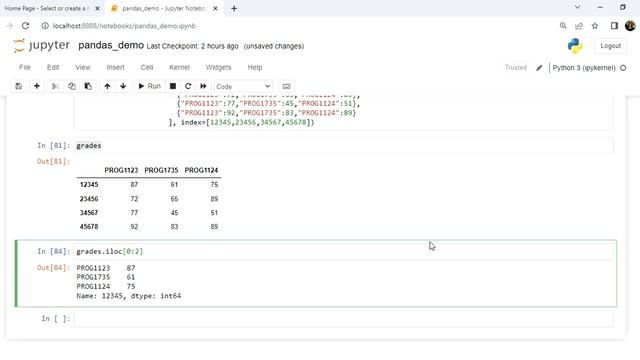This screenshot has height=360, width=640.
Task: Insert a cell below with the plus icon
Action: (x=37, y=86)
